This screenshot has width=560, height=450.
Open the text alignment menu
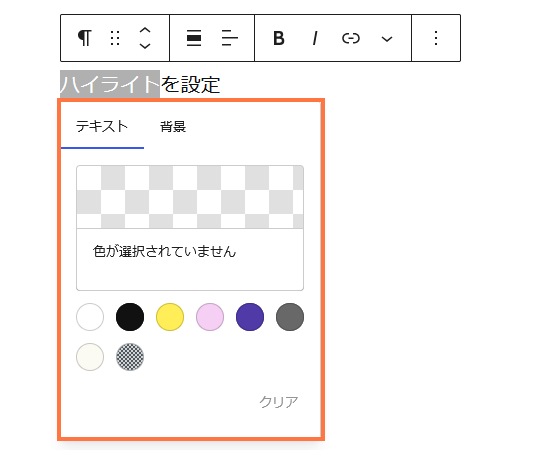coord(230,38)
